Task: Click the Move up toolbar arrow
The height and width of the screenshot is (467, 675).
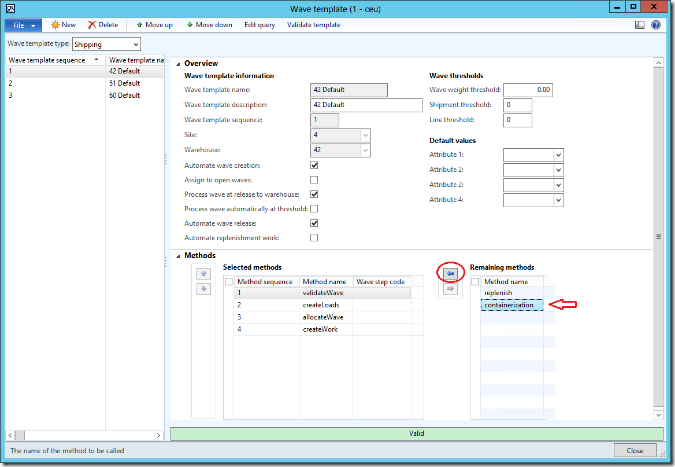Action: point(140,24)
